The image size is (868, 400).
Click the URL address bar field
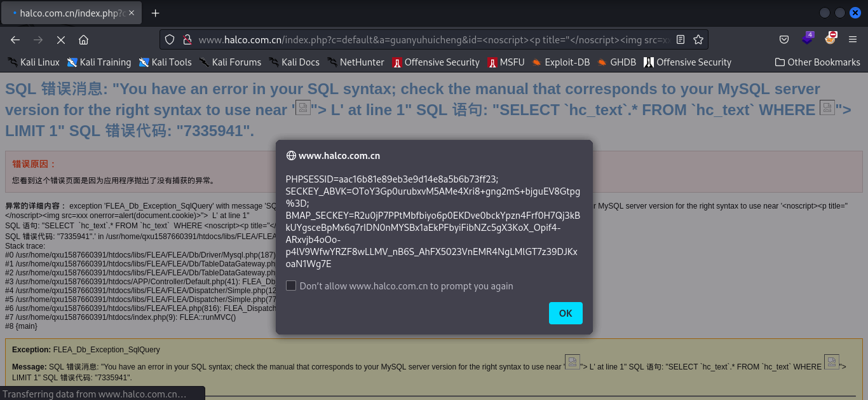(434, 39)
